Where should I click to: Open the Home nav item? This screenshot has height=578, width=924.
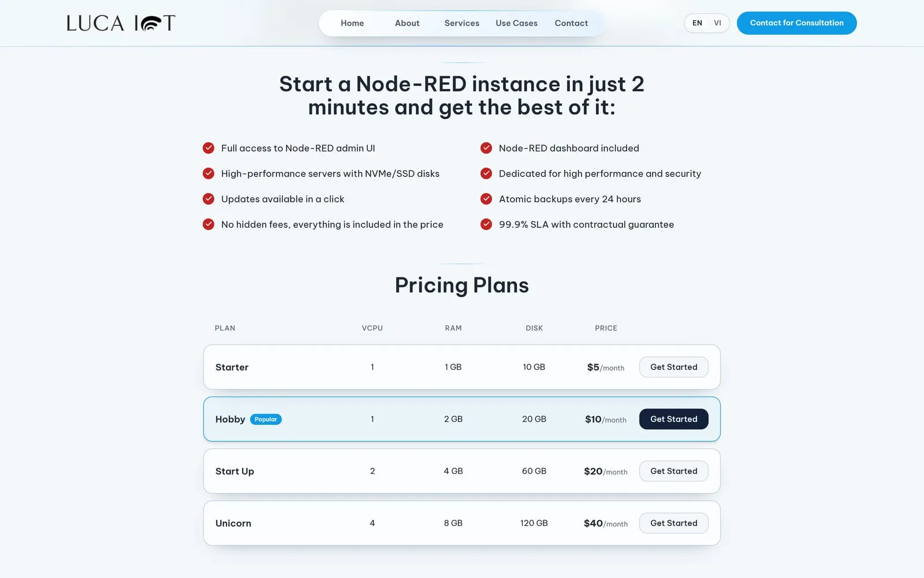click(352, 23)
